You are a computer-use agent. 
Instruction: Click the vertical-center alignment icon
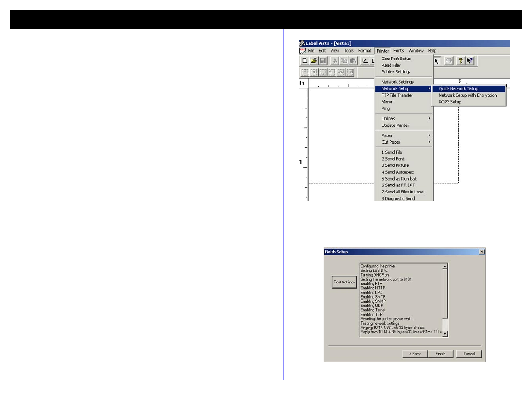coord(314,72)
